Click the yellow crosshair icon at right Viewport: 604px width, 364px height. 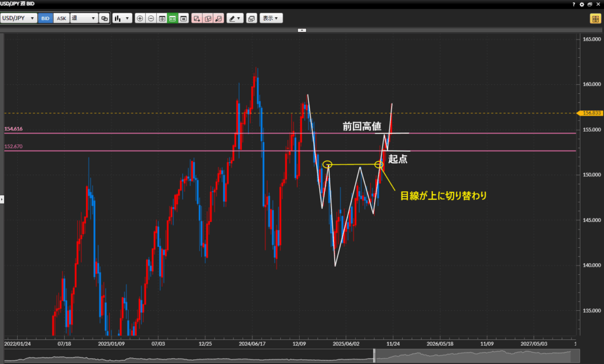coord(595,18)
